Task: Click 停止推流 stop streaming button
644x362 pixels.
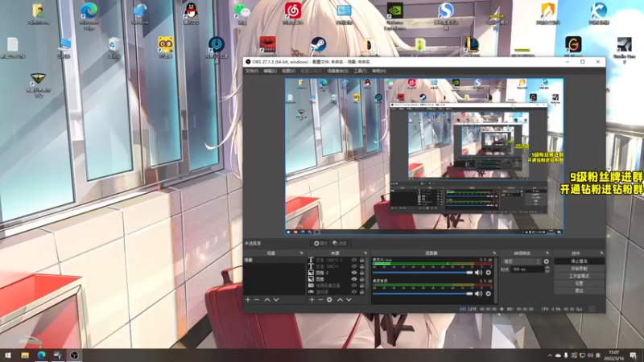Action: pyautogui.click(x=579, y=261)
